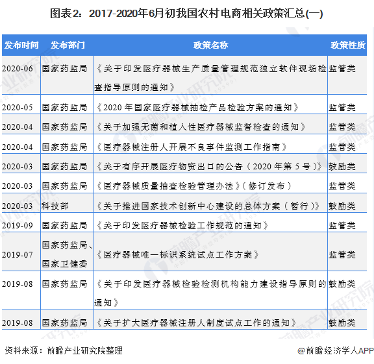Image resolution: width=374 pixels, height=364 pixels.
Task: Click the date cell '2019-07'
Action: tap(17, 255)
